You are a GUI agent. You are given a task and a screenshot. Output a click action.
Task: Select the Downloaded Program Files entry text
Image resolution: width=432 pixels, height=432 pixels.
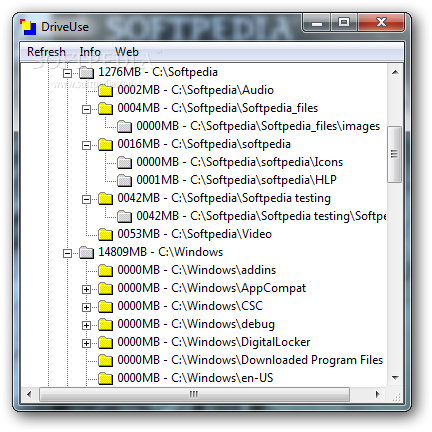tap(250, 360)
